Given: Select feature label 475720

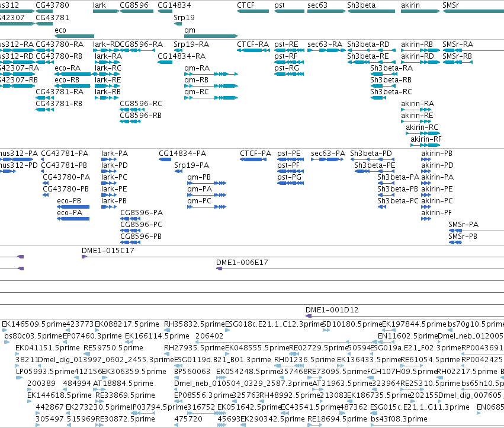Looking at the screenshot, I should point(188,419).
